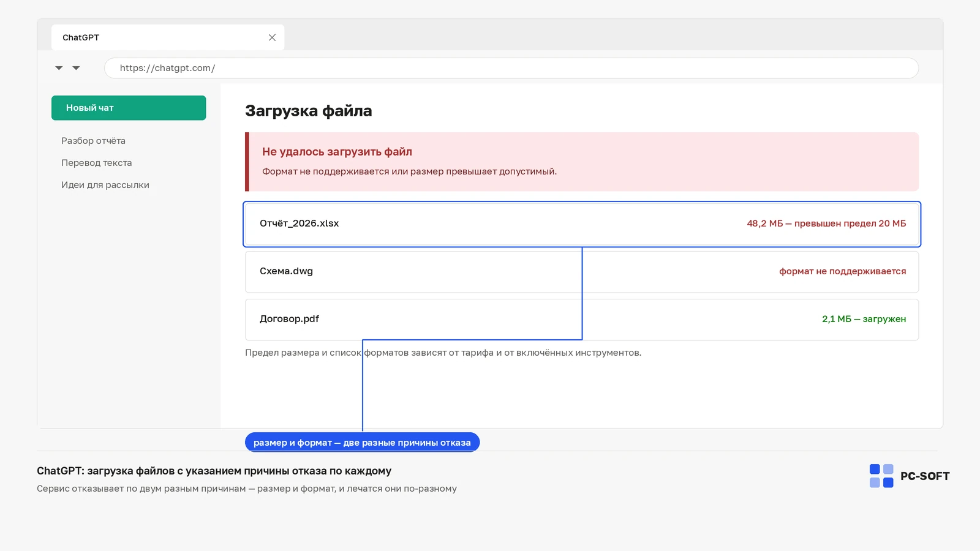Click the Не удалось загрузить файл alert title

click(x=337, y=152)
